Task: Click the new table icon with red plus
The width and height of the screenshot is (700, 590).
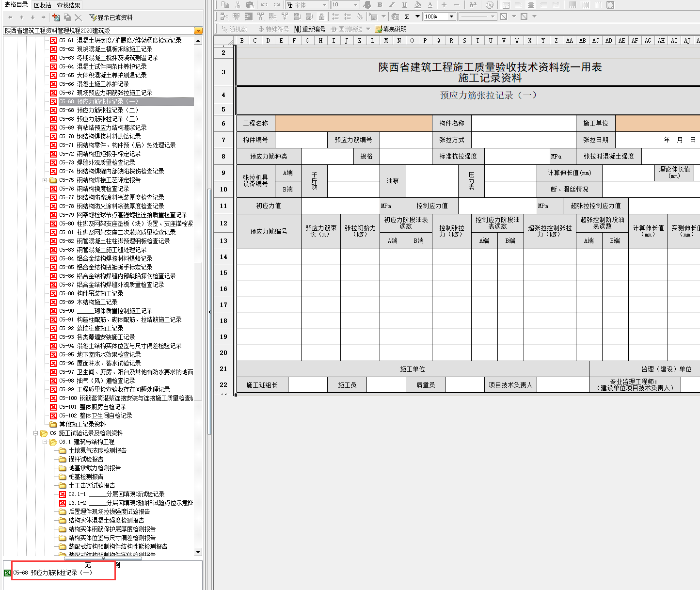Action: (56, 17)
